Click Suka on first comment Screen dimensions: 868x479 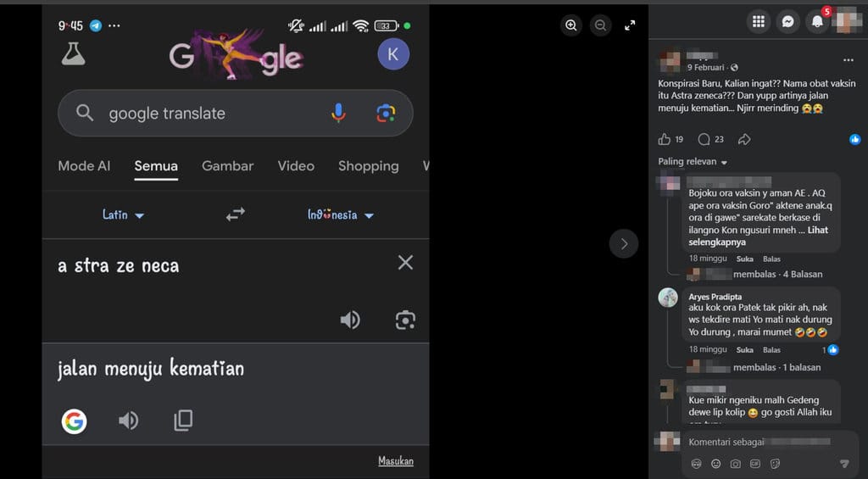(744, 259)
